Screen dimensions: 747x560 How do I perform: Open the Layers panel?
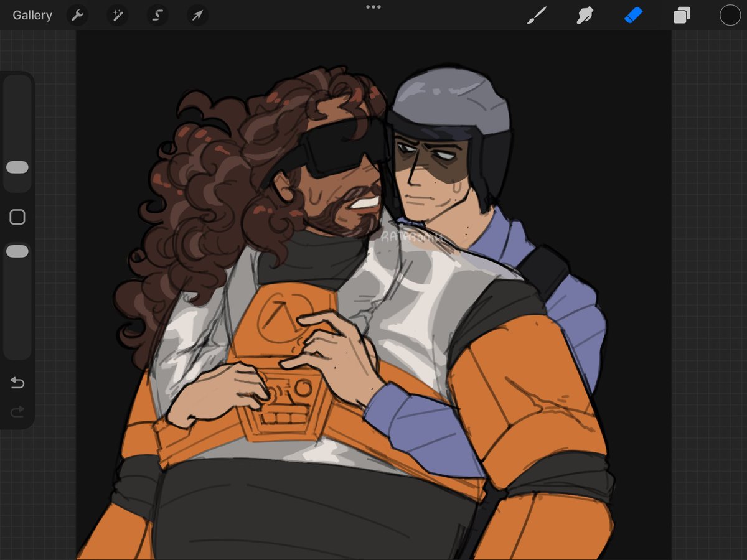coord(682,16)
